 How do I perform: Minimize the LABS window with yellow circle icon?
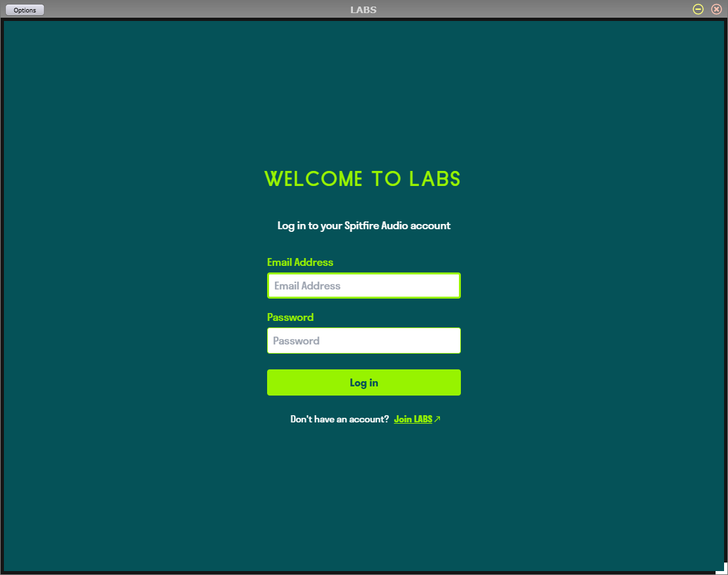(x=698, y=9)
